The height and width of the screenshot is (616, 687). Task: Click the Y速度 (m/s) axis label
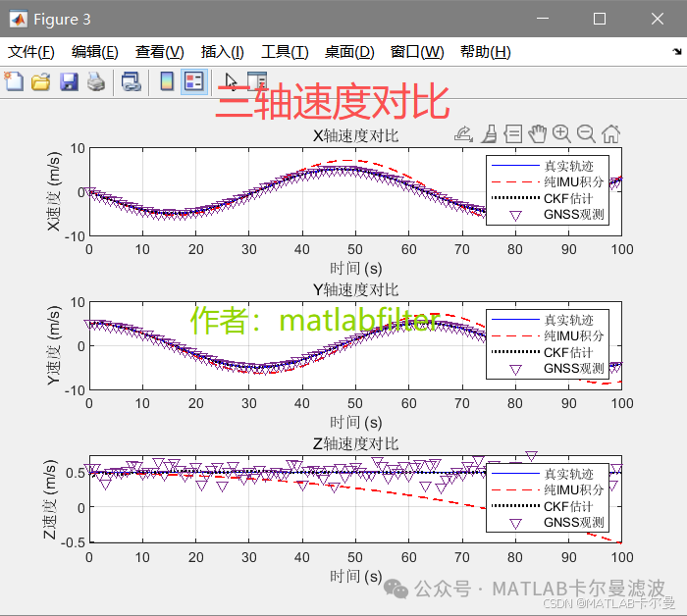[x=53, y=346]
